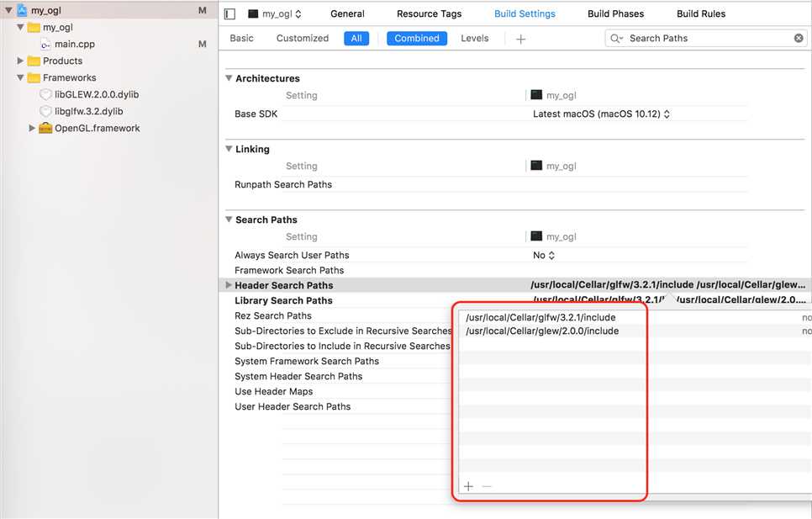
Task: Click the OpenGL.framework toolbox icon
Action: 45,128
